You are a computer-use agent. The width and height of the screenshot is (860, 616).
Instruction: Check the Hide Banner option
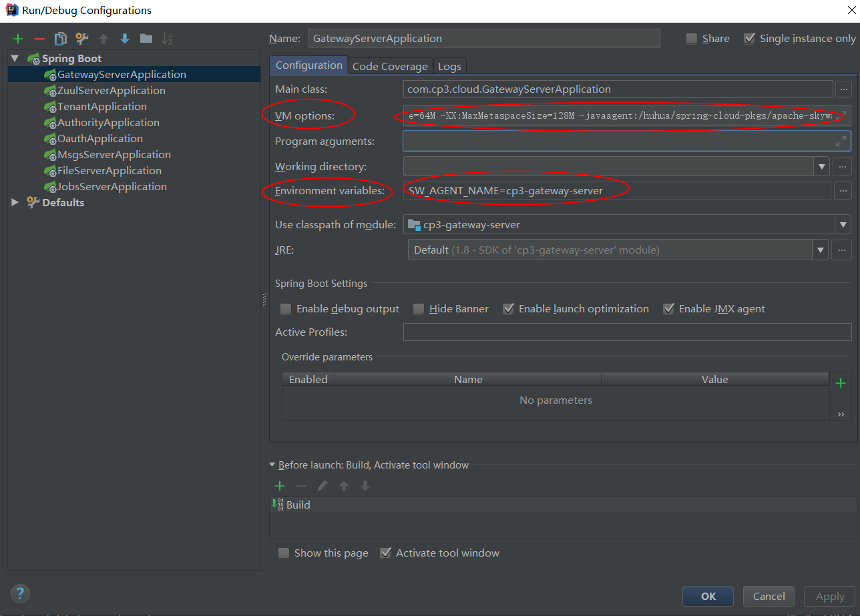[x=419, y=309]
